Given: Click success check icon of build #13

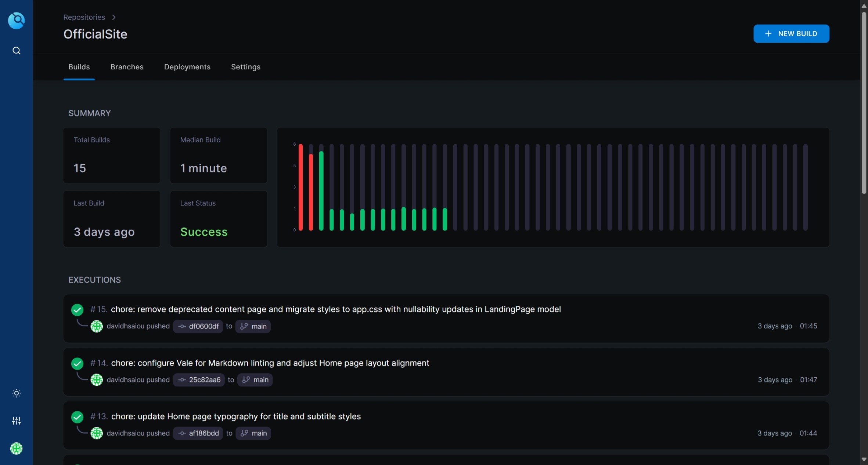Looking at the screenshot, I should tap(77, 417).
